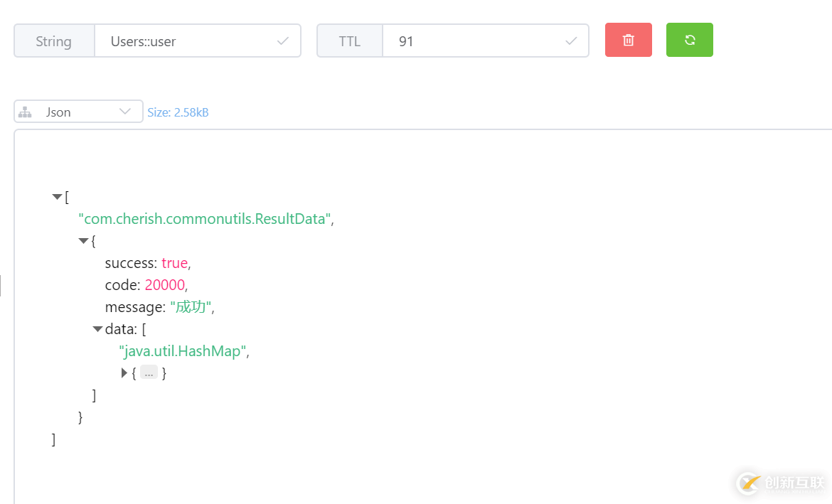Confirm key rename with checkmark icon

click(283, 41)
